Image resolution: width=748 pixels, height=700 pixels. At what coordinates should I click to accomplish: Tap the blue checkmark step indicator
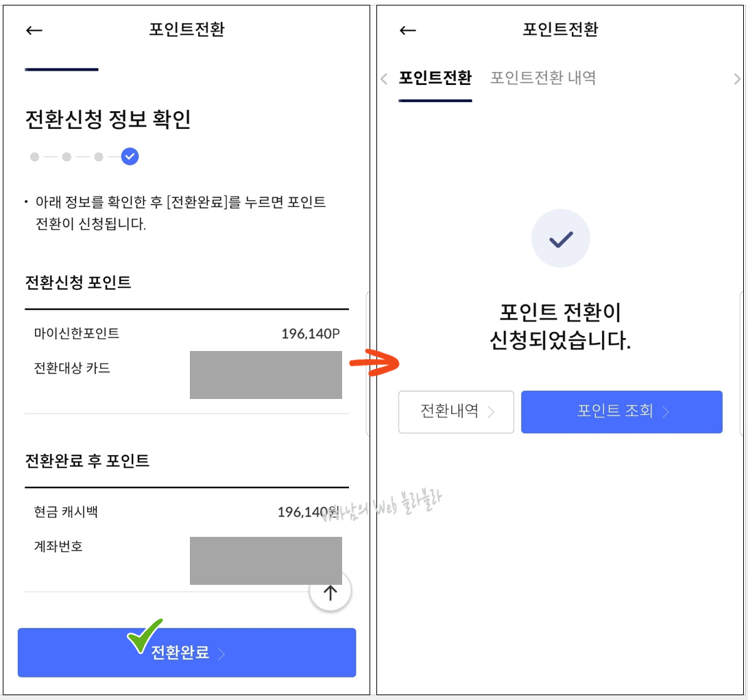(130, 156)
